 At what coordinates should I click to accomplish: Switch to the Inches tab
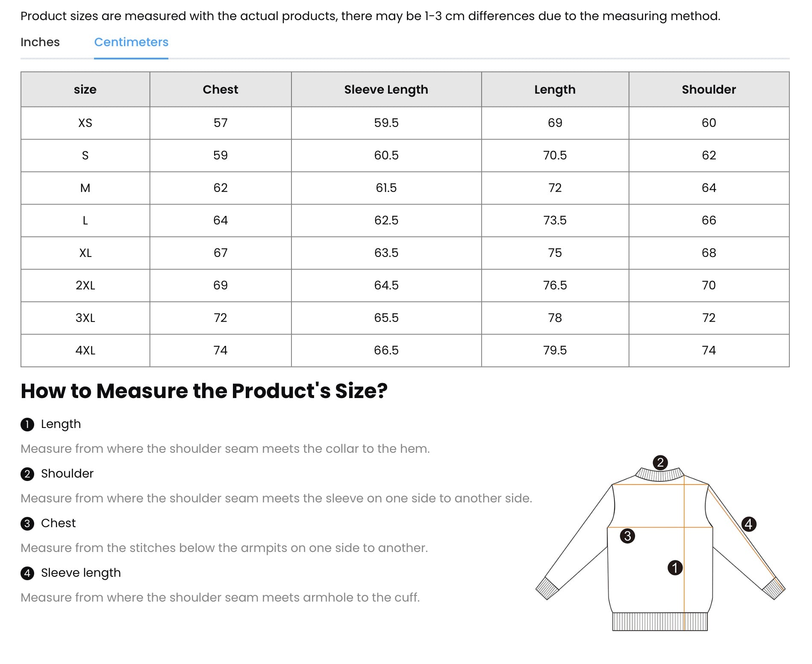40,42
